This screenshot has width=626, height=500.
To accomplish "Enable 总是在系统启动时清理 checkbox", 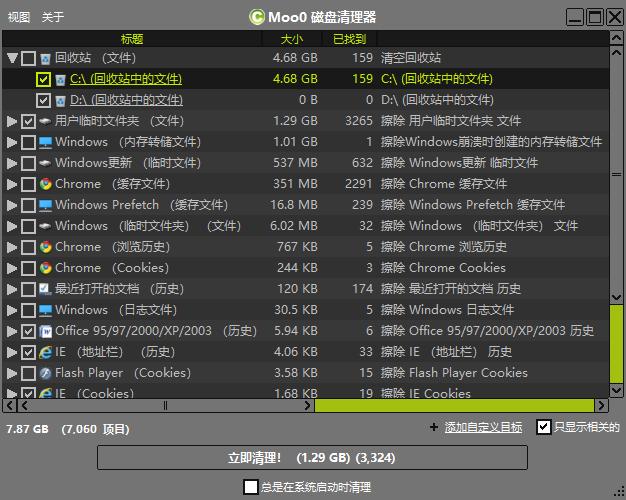I will pos(251,487).
